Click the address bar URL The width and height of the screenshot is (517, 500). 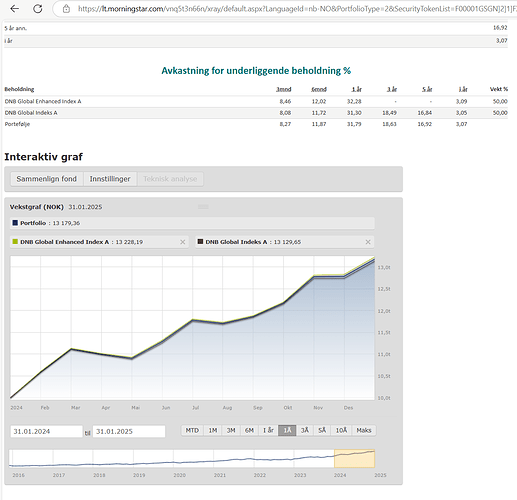coord(297,9)
